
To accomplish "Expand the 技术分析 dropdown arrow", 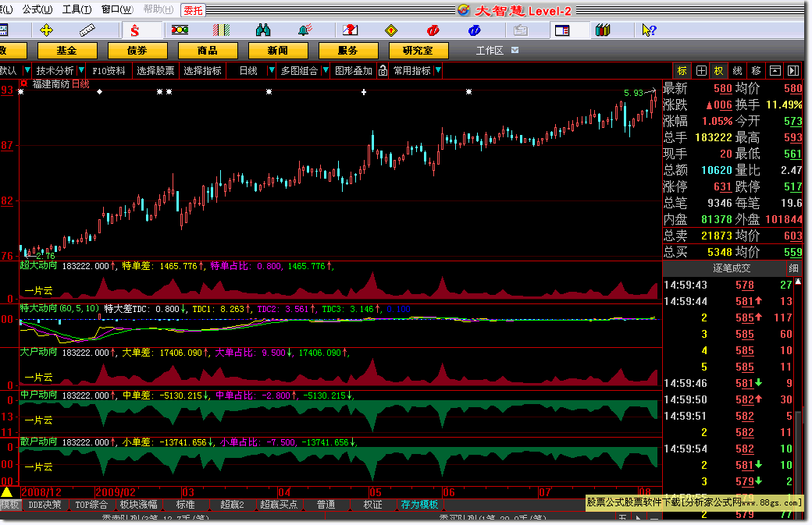I will [81, 70].
